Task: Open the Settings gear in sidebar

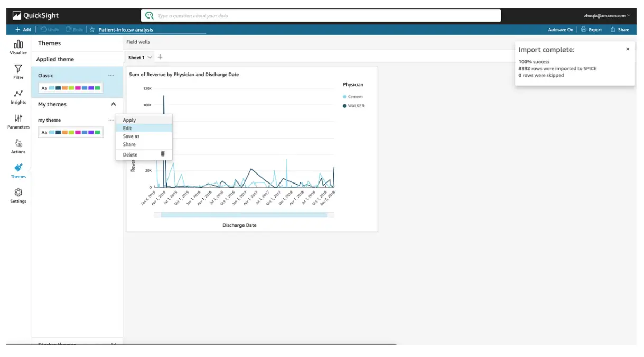Action: (x=18, y=195)
